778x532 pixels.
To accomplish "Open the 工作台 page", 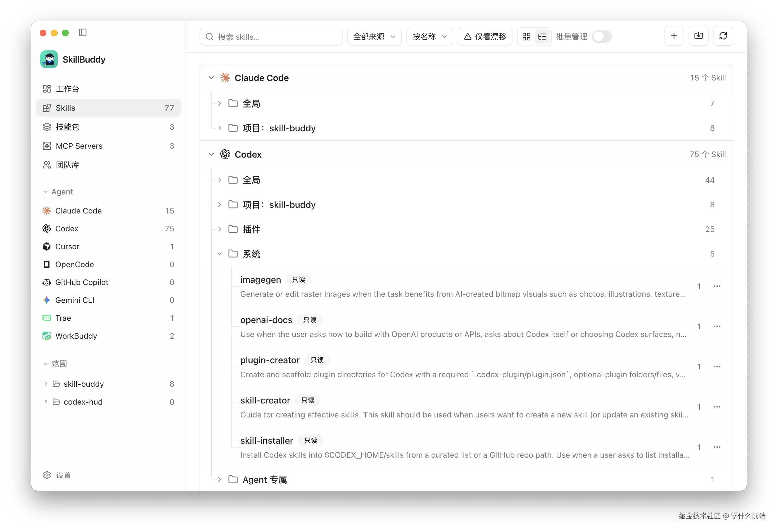I will click(108, 89).
